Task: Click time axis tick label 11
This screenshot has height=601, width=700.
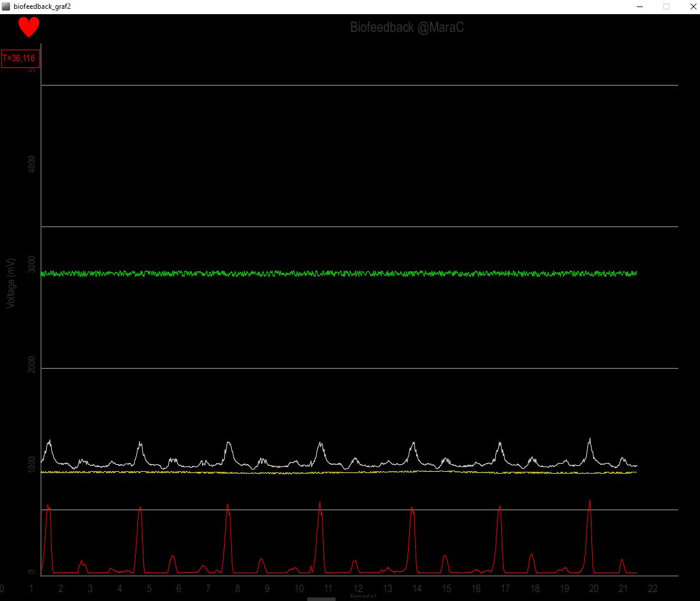Action: click(x=328, y=589)
